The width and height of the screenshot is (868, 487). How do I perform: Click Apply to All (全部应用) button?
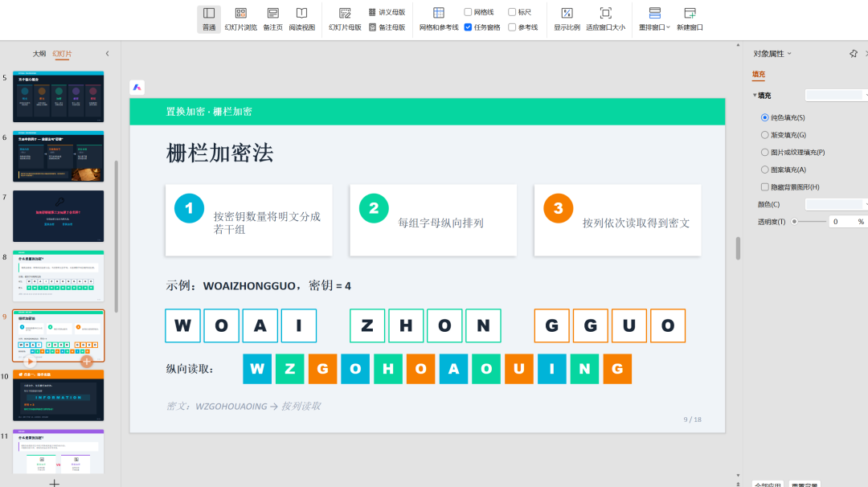point(768,485)
